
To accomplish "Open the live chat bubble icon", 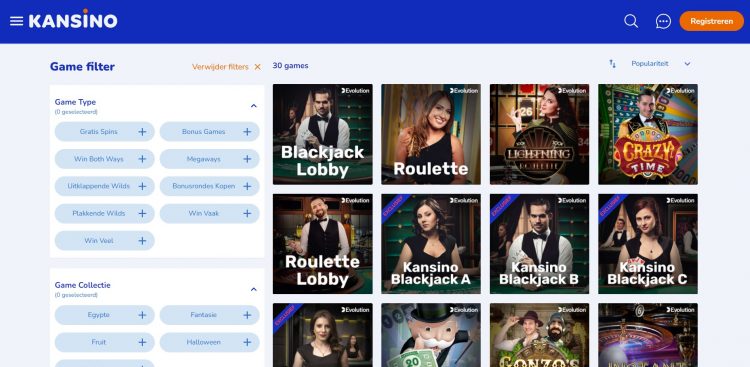I will pyautogui.click(x=663, y=21).
